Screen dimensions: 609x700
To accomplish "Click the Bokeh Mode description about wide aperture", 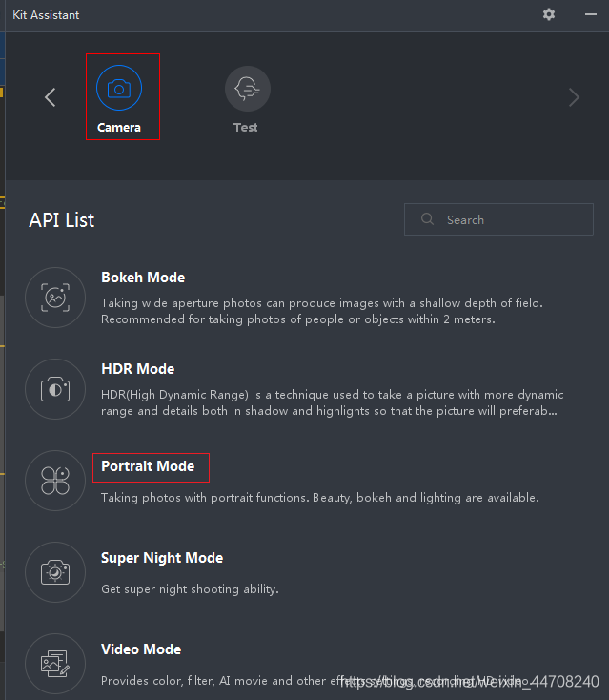I will (x=322, y=311).
